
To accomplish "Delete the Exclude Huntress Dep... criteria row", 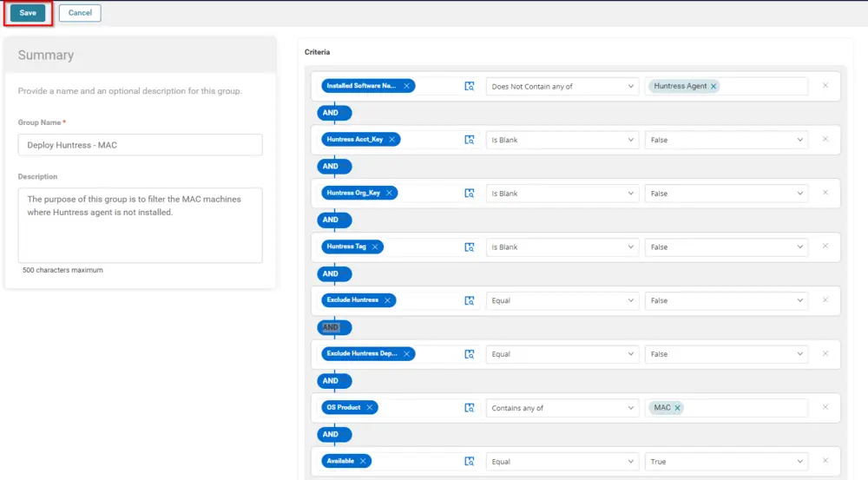I will point(825,354).
